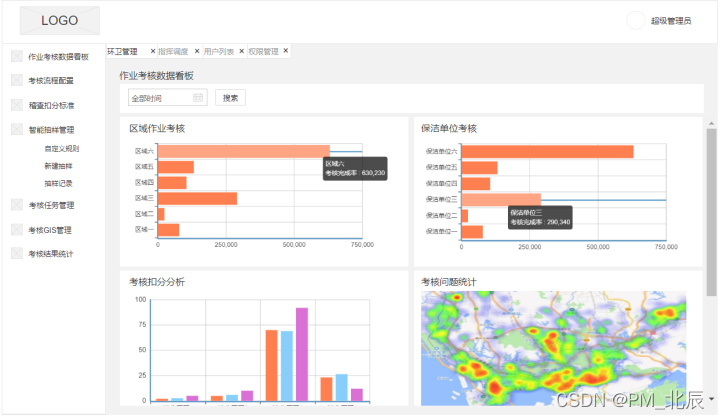Image resolution: width=720 pixels, height=419 pixels.
Task: Click the icon beside 作业考核数据看板 in sidebar
Action: 17,57
